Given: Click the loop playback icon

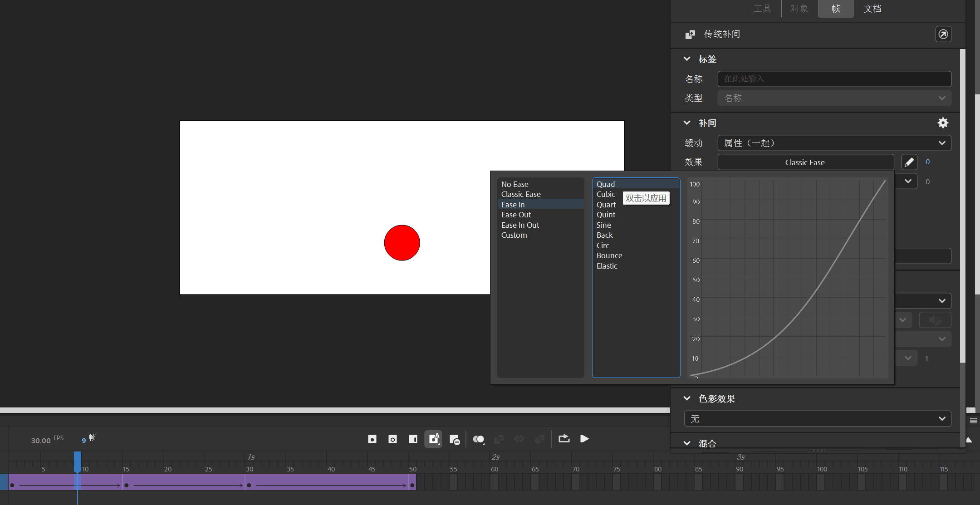Looking at the screenshot, I should [564, 439].
